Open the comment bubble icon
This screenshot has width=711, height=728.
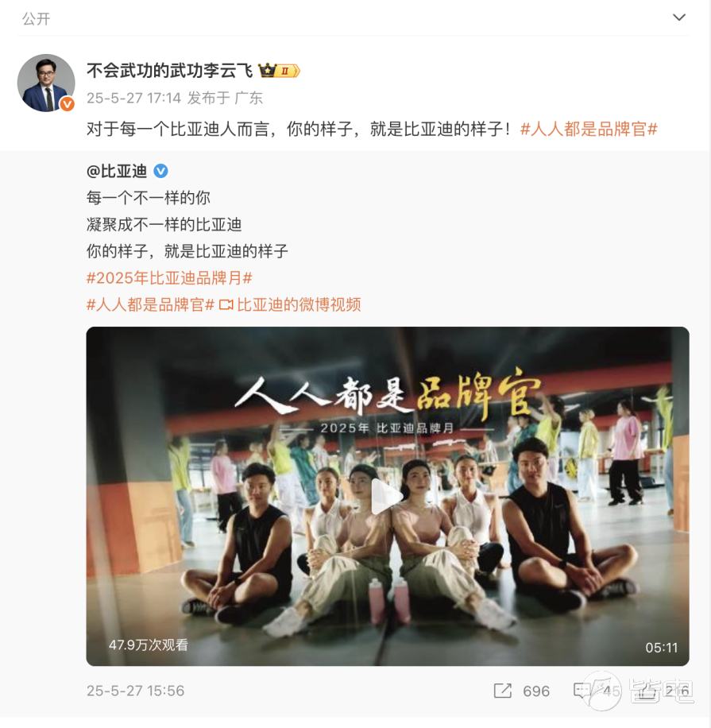(x=582, y=691)
